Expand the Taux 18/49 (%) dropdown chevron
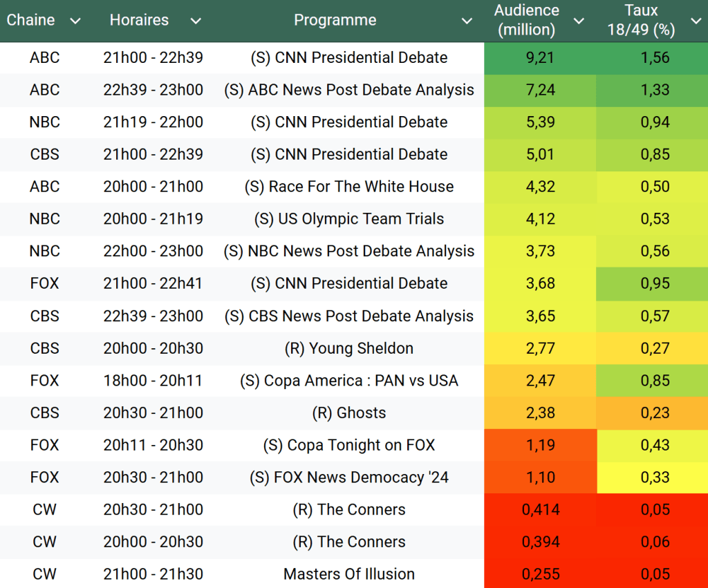Screen dimensions: 708x588 pos(695,21)
